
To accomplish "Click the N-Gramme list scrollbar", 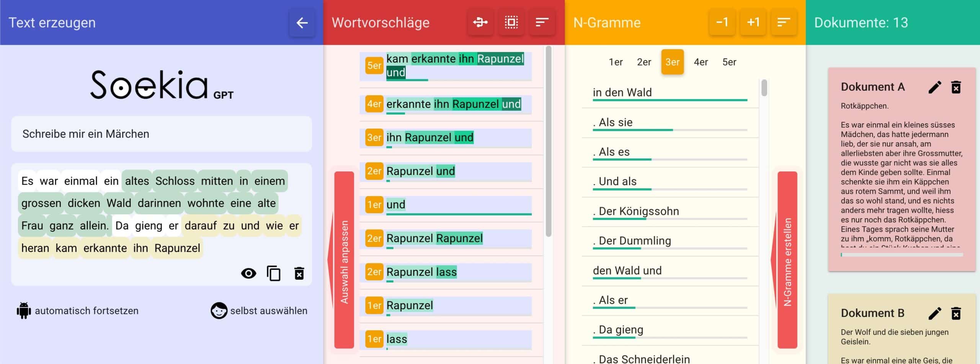I will 764,88.
